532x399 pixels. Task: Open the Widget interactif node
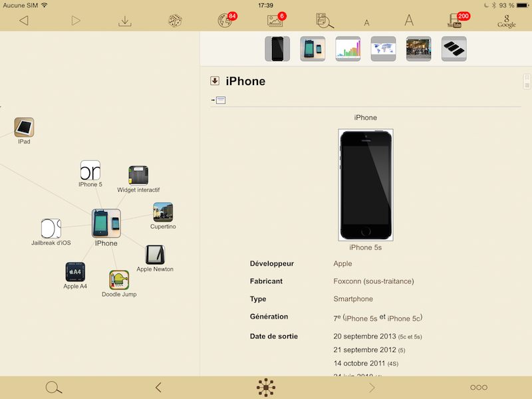138,176
